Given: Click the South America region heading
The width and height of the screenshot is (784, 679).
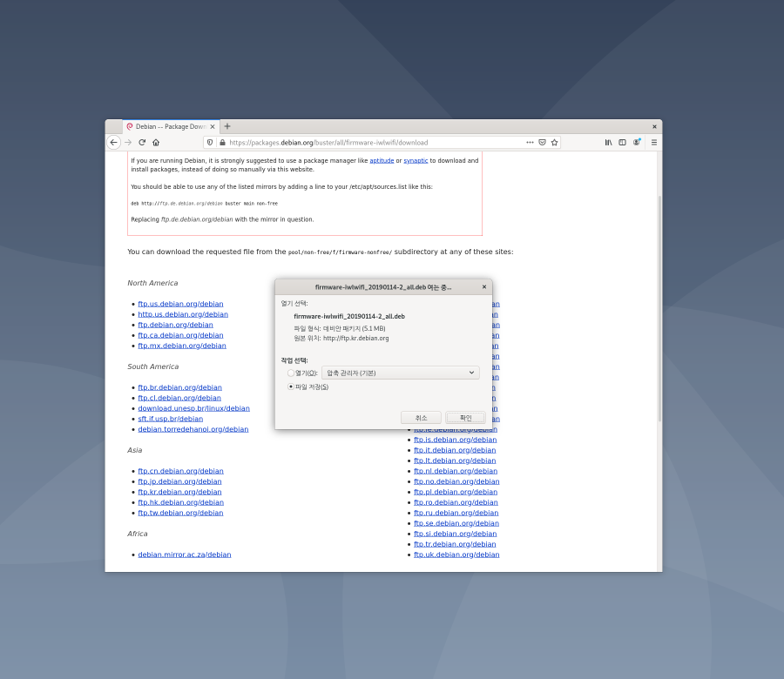Looking at the screenshot, I should point(153,366).
